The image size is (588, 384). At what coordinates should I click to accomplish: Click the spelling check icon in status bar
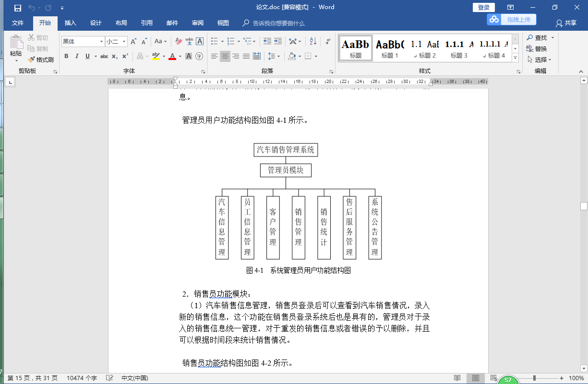tap(109, 378)
